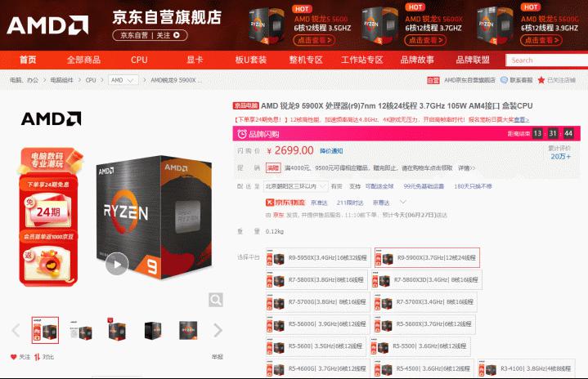Open the 品牌故事 navigation tab
Image resolution: width=588 pixels, height=379 pixels.
point(417,60)
